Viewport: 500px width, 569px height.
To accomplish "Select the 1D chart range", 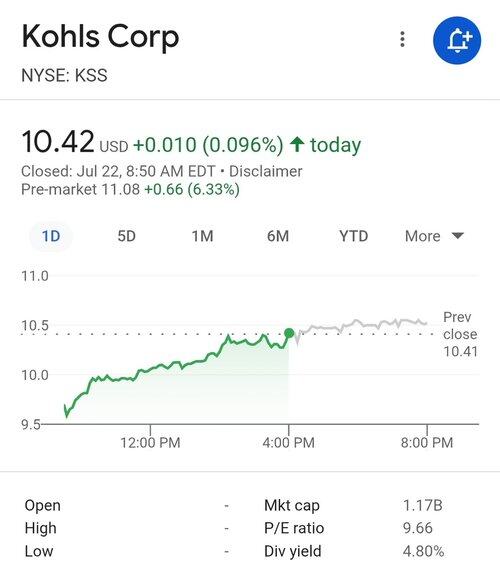I will click(x=51, y=236).
